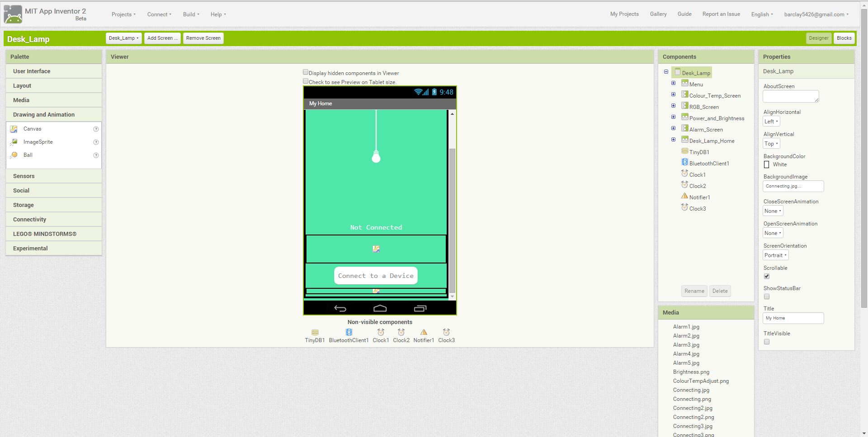Expand the Power_and_Brightness component node
Screen dimensions: 868x437
click(x=673, y=117)
